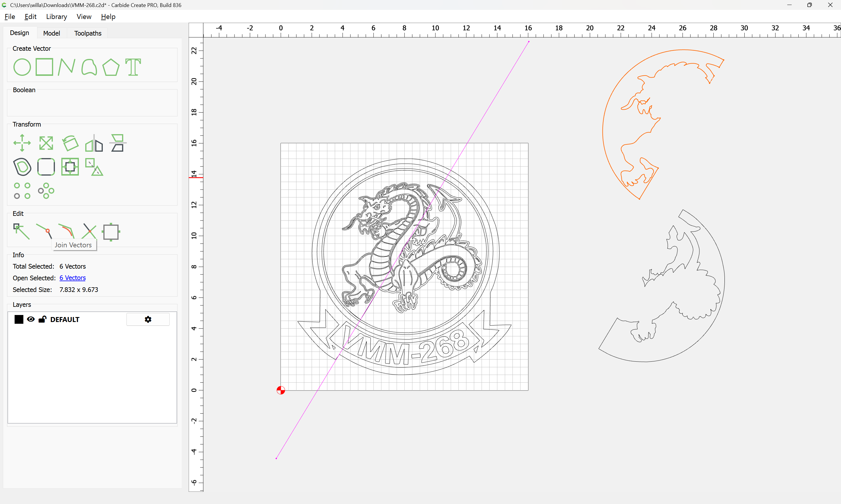Open DEFAULT layer settings gear button
Image resolution: width=841 pixels, height=504 pixels.
[148, 319]
